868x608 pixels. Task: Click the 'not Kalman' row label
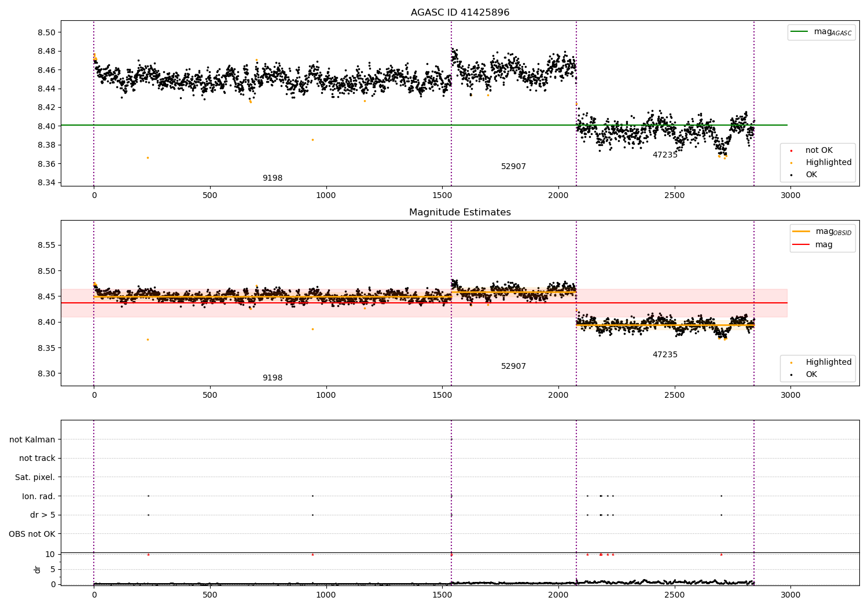click(x=32, y=440)
